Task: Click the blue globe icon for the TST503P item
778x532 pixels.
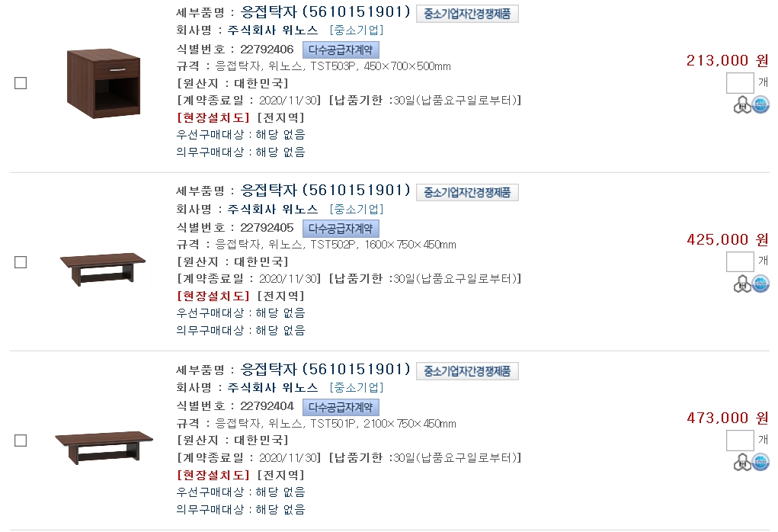Action: (760, 105)
